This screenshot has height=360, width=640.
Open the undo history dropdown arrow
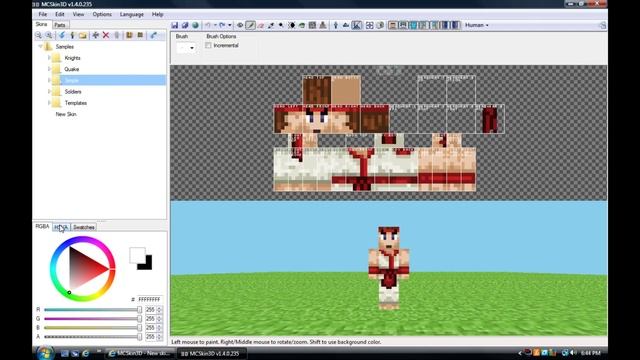pos(215,25)
